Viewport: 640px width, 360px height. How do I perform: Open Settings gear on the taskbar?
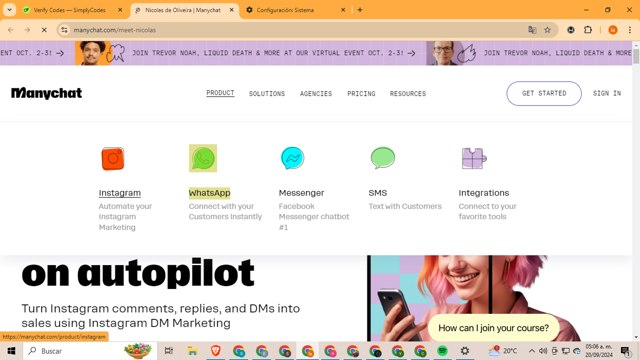464,351
